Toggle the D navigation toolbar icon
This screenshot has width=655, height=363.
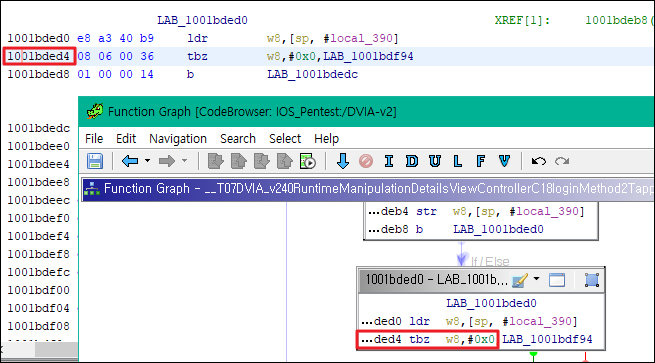coord(412,161)
